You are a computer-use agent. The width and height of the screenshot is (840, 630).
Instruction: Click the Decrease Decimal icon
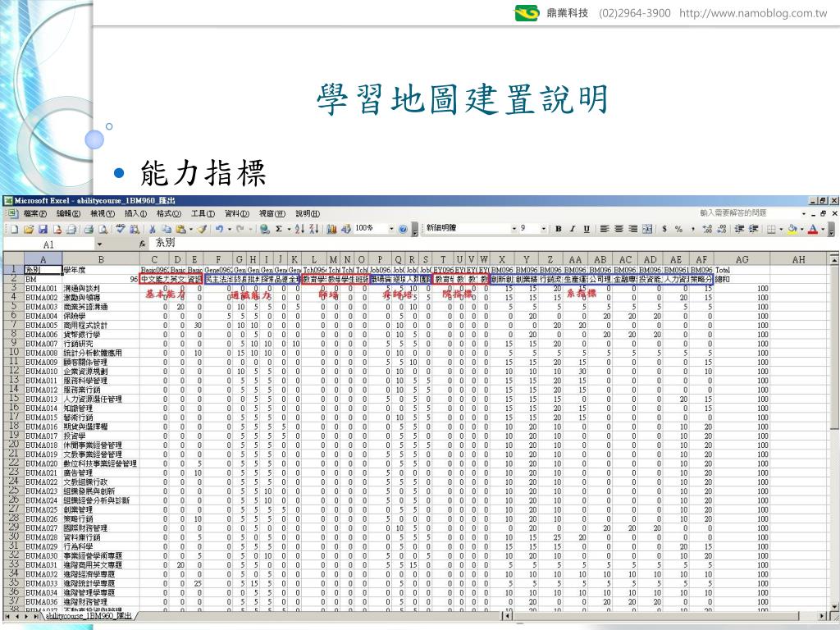pyautogui.click(x=722, y=229)
